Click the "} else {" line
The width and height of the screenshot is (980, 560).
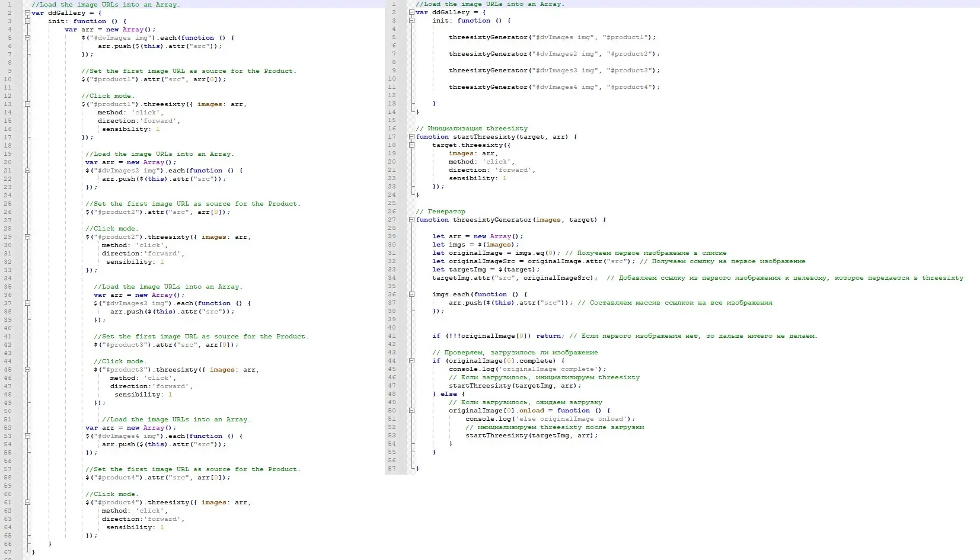tap(449, 394)
